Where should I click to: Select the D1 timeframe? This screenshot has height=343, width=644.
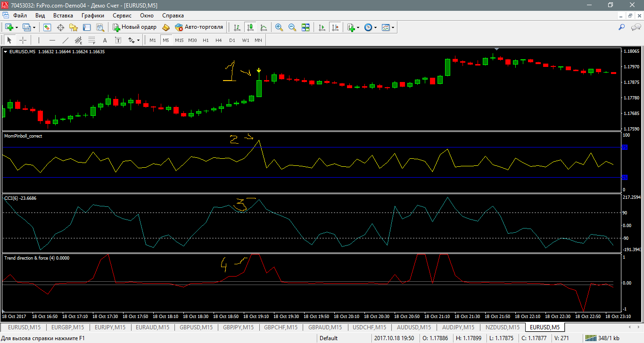point(232,40)
